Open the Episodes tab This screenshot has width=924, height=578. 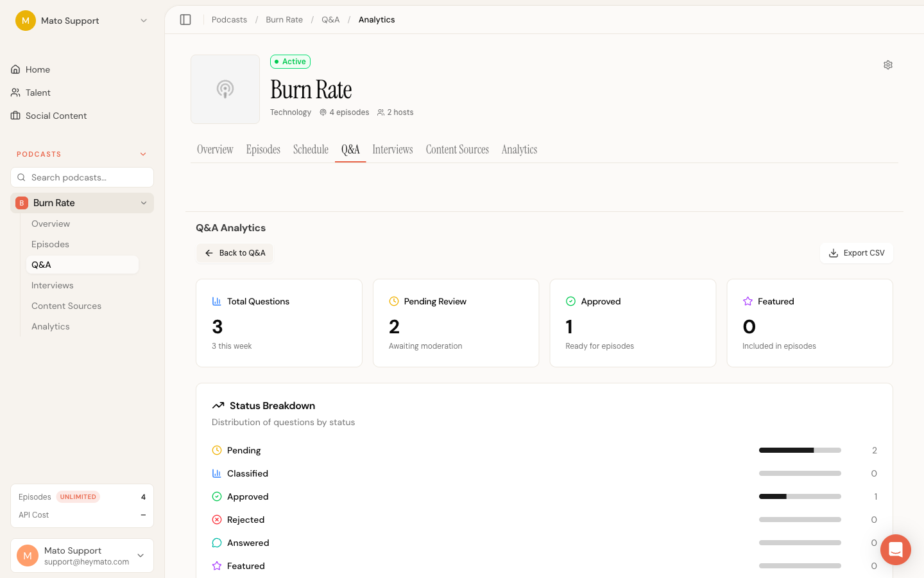[x=263, y=149]
